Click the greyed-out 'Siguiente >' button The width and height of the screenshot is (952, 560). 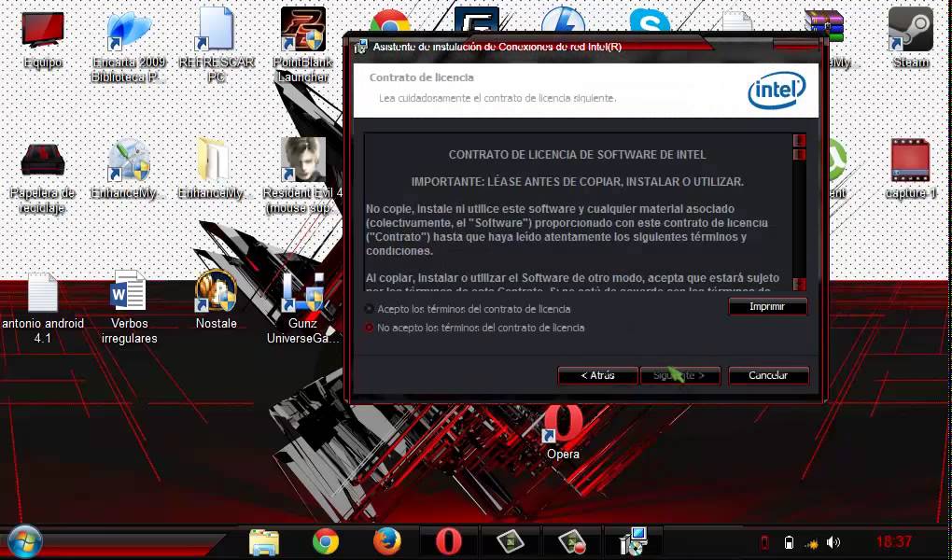pos(680,375)
